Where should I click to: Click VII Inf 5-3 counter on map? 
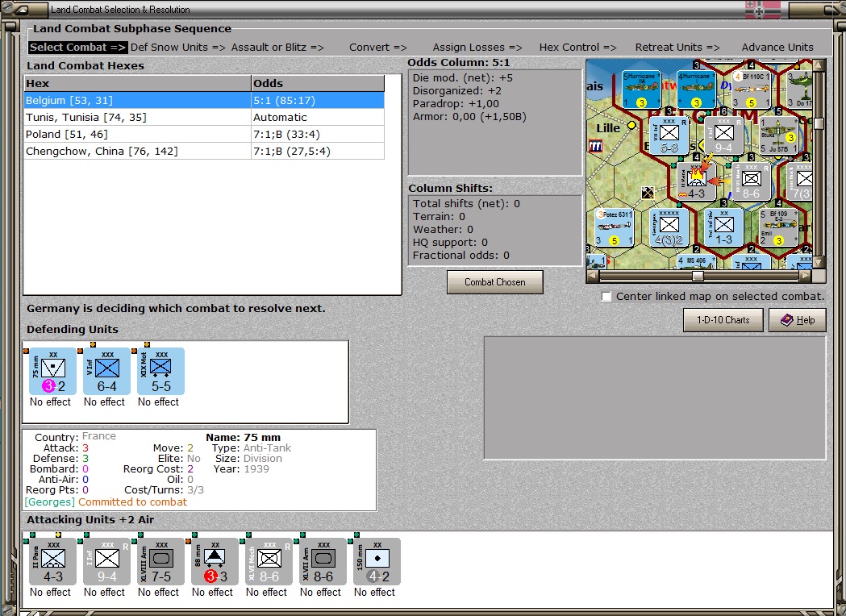[669, 135]
